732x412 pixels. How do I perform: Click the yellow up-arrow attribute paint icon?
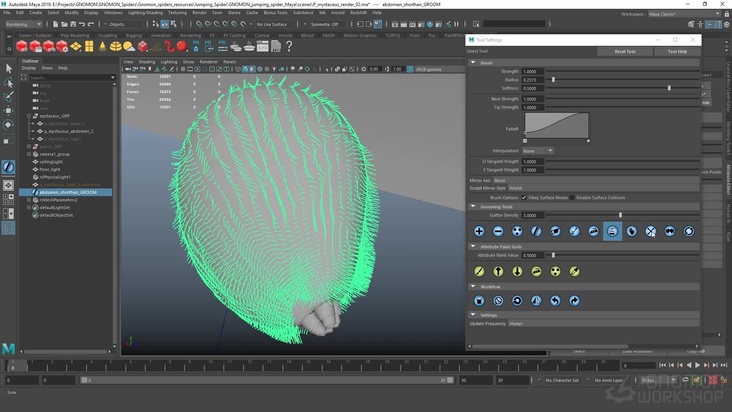[x=498, y=271]
